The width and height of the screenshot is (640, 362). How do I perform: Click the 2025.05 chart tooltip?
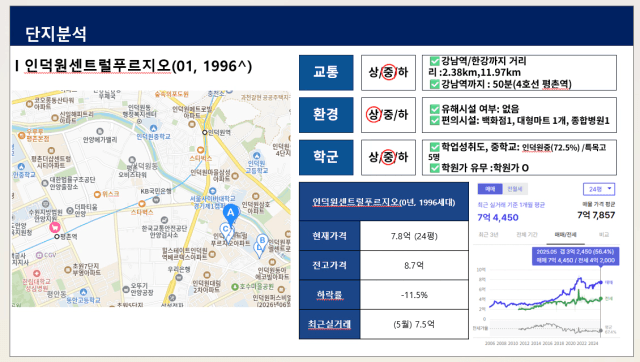coord(576,256)
